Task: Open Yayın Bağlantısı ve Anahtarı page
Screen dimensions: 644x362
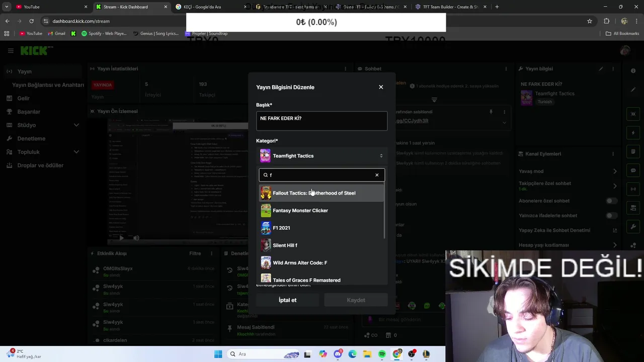Action: point(48,85)
